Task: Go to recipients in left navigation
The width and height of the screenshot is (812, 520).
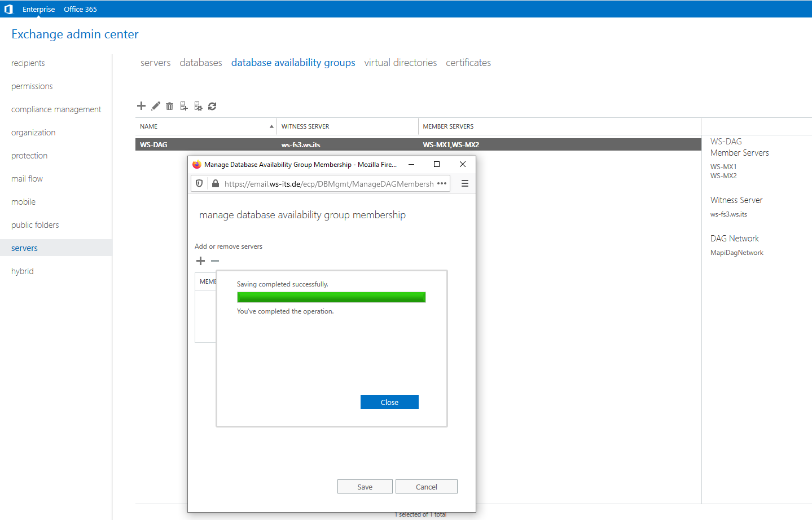Action: pyautogui.click(x=28, y=63)
